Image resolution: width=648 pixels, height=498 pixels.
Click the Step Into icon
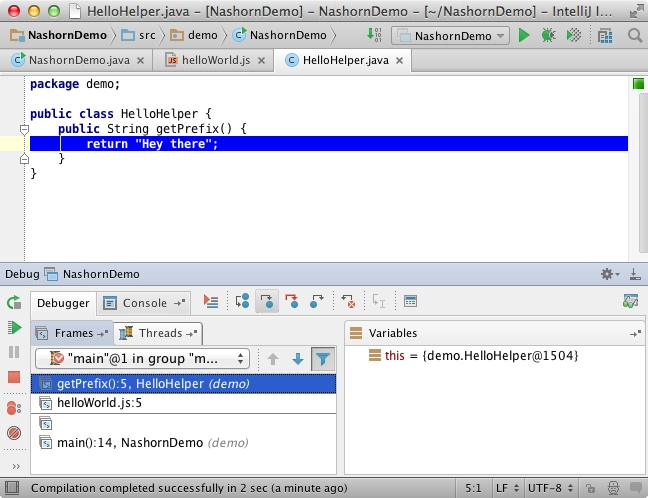pos(267,301)
